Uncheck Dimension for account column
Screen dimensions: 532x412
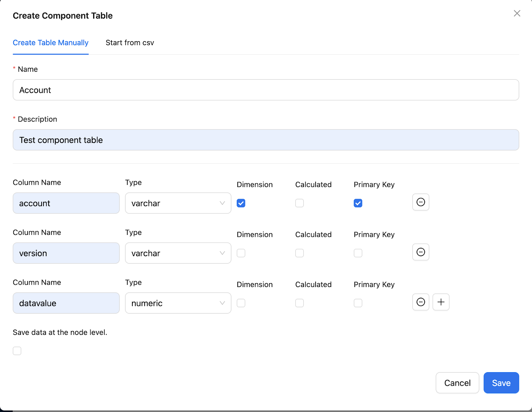[x=241, y=203]
